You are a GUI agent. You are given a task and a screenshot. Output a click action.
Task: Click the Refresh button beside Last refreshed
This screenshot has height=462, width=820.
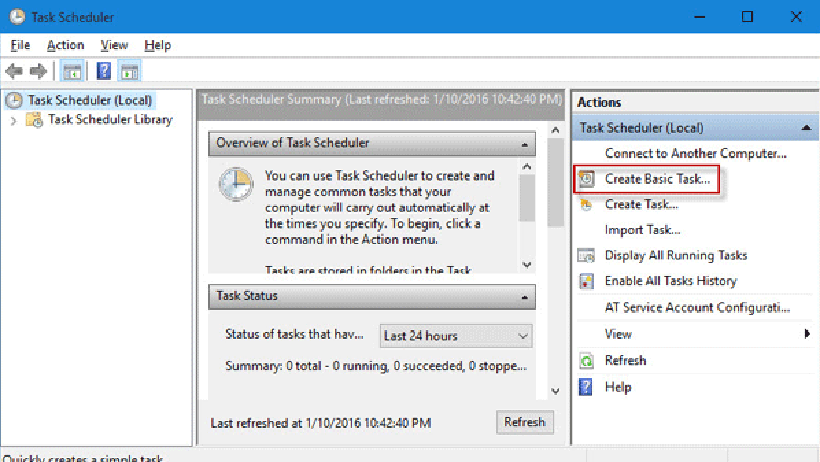[x=525, y=422]
